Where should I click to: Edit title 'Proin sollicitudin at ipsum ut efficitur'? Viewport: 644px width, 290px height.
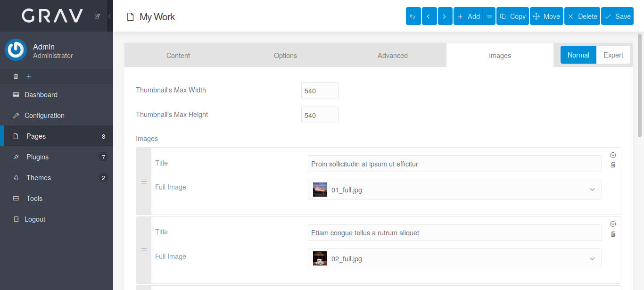[x=455, y=164]
